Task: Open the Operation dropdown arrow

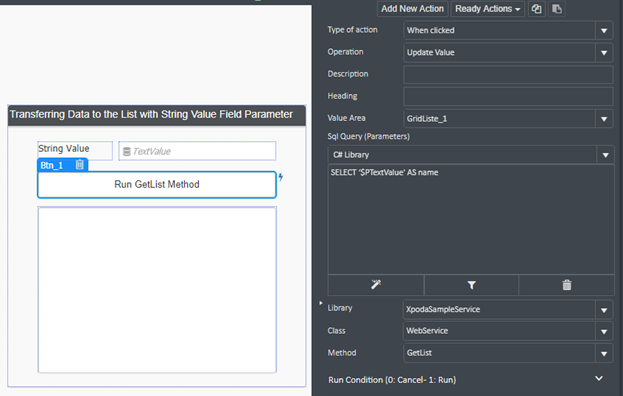Action: click(x=604, y=53)
